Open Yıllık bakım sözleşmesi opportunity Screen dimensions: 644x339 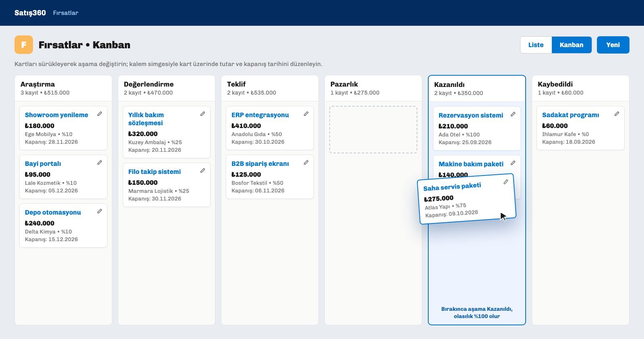coord(146,119)
